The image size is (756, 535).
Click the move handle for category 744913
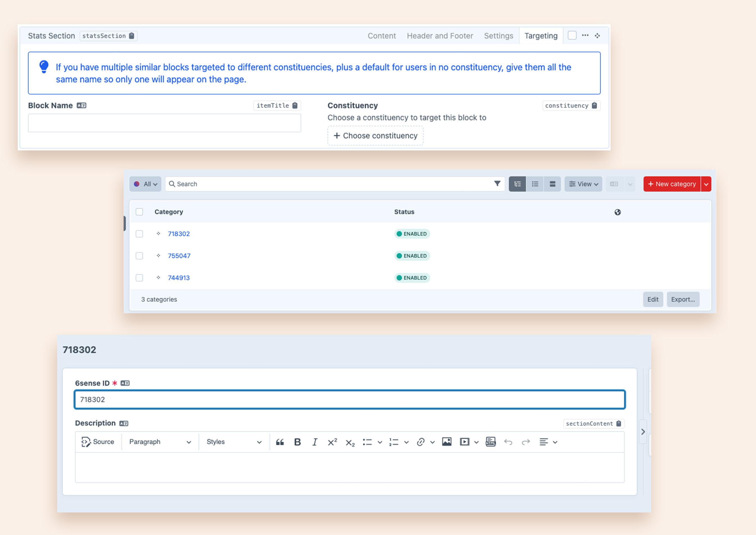tap(158, 278)
